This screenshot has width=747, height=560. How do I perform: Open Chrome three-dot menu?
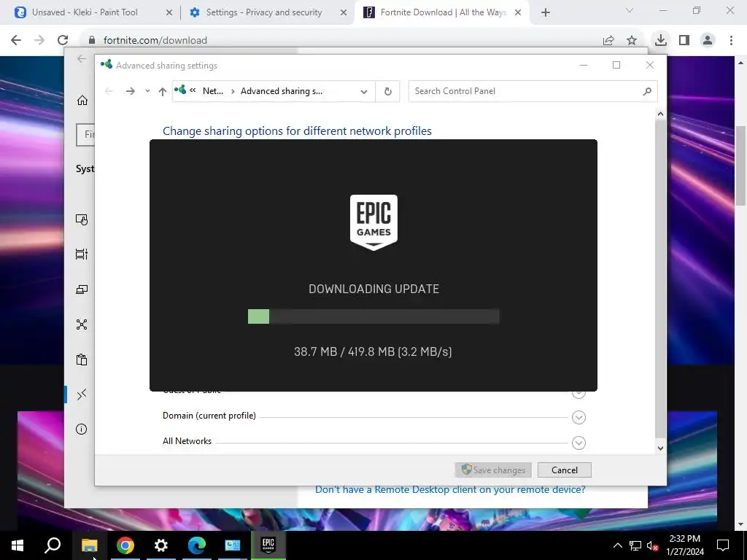point(731,40)
